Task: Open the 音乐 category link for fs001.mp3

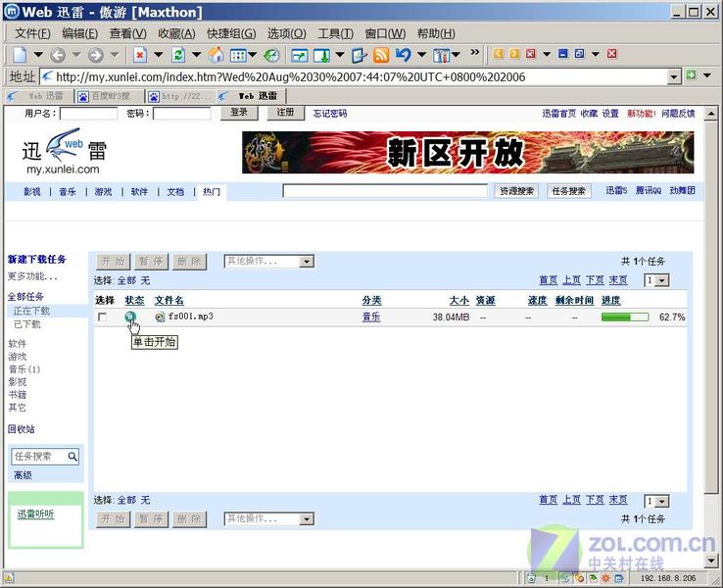Action: click(370, 317)
